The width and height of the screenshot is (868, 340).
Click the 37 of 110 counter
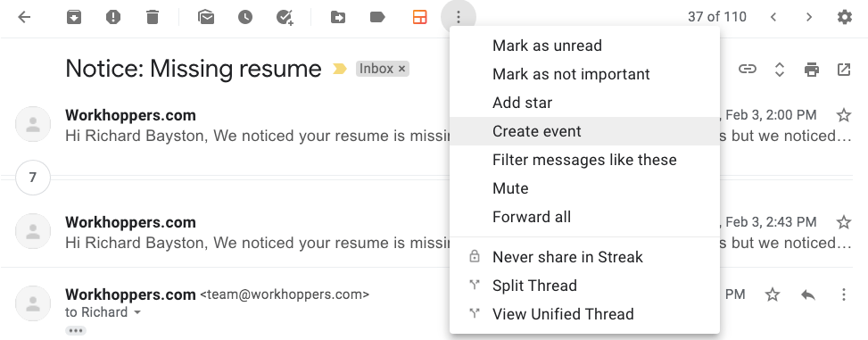coord(717,17)
